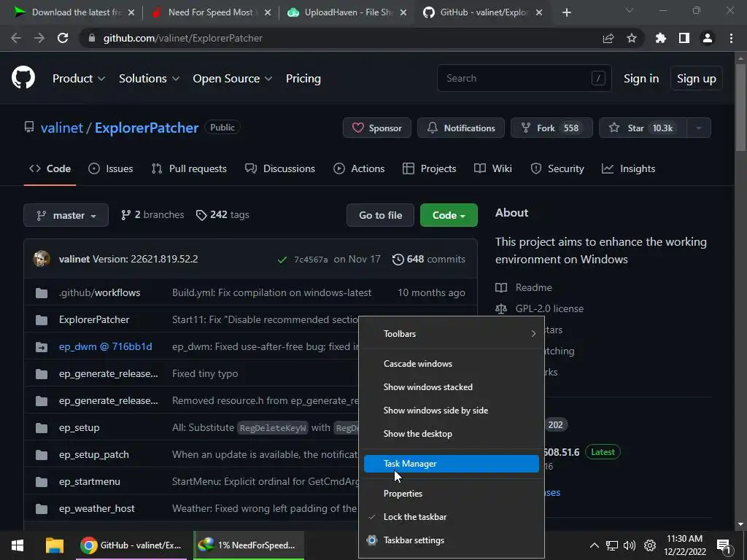Screen dimensions: 747x560
Task: Open notification center icon
Action: (x=724, y=545)
